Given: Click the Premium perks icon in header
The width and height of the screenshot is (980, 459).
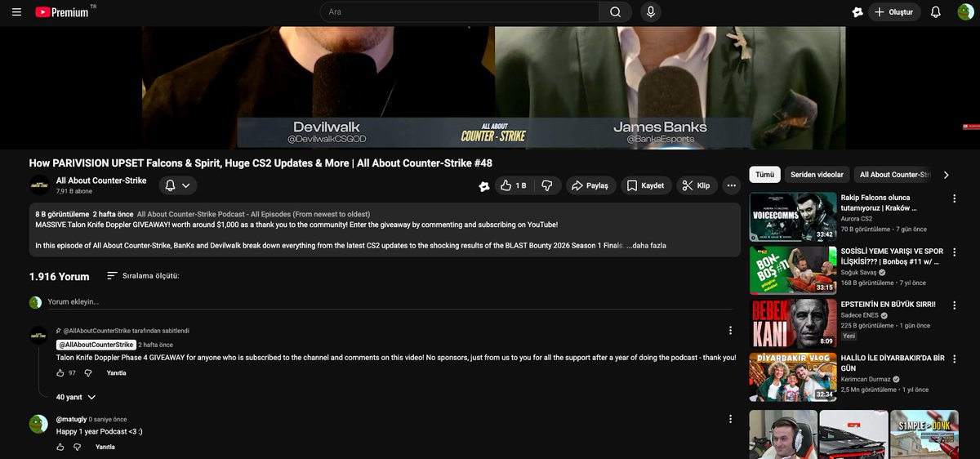Looking at the screenshot, I should coord(857,12).
